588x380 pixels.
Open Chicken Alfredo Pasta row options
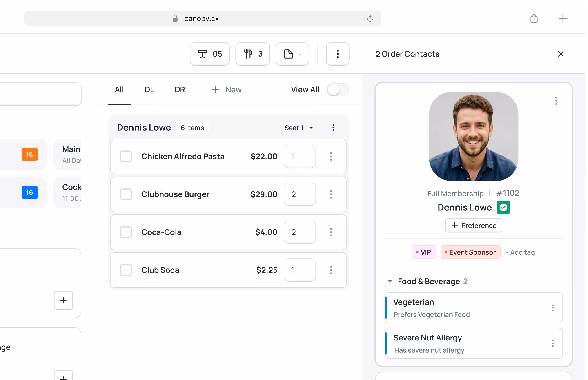[x=331, y=157]
